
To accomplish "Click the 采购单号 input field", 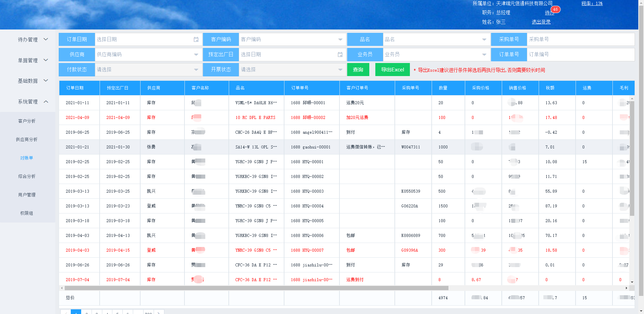I will pyautogui.click(x=580, y=40).
